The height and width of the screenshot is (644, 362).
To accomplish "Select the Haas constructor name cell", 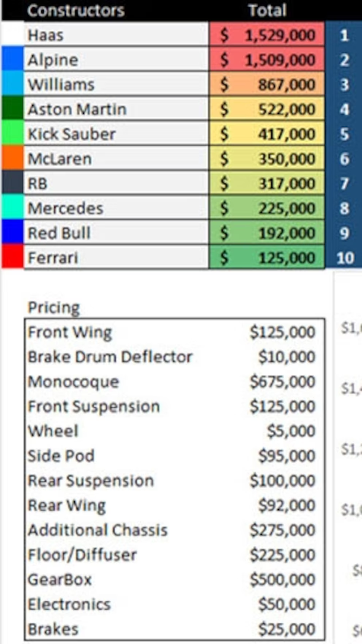I will click(x=116, y=35).
